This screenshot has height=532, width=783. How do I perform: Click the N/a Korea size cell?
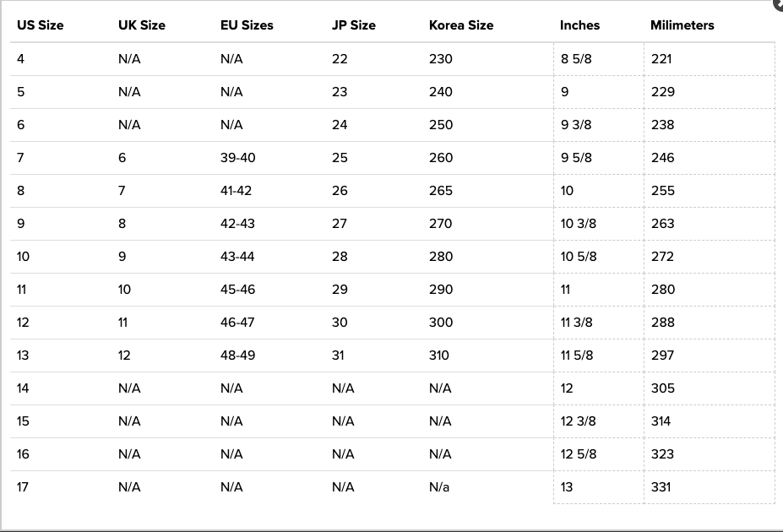point(438,487)
